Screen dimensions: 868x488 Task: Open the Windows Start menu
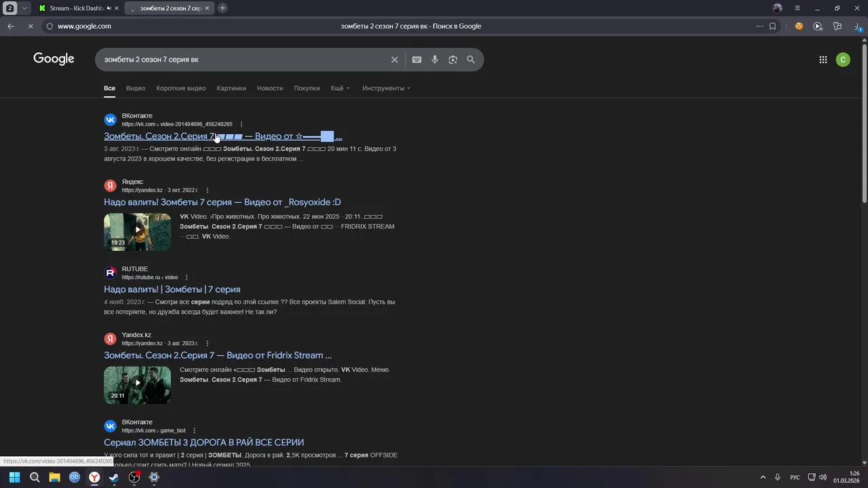[14, 477]
